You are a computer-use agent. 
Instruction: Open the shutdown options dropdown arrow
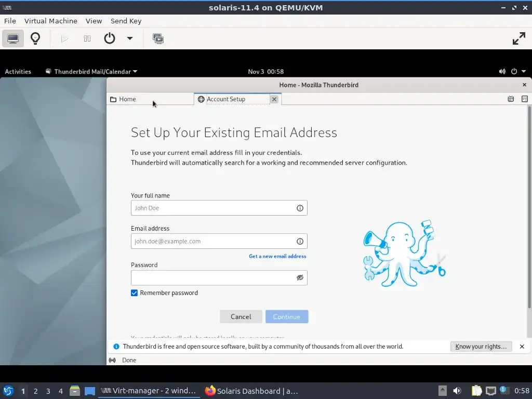129,38
